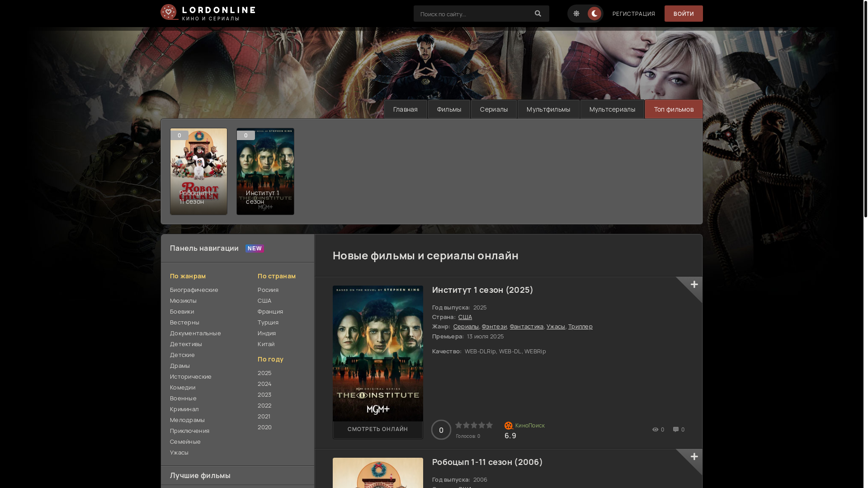This screenshot has height=488, width=868.
Task: Choose Боевики genre in sidebar
Action: click(x=182, y=311)
